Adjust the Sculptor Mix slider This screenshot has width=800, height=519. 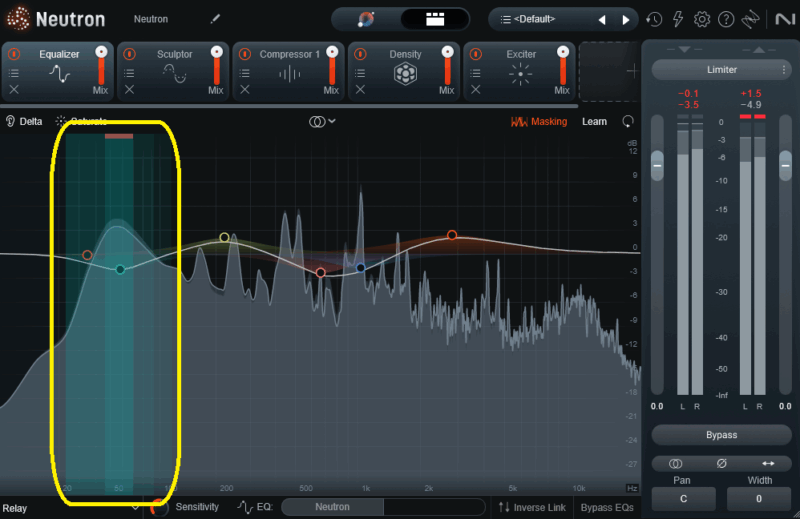pos(216,65)
